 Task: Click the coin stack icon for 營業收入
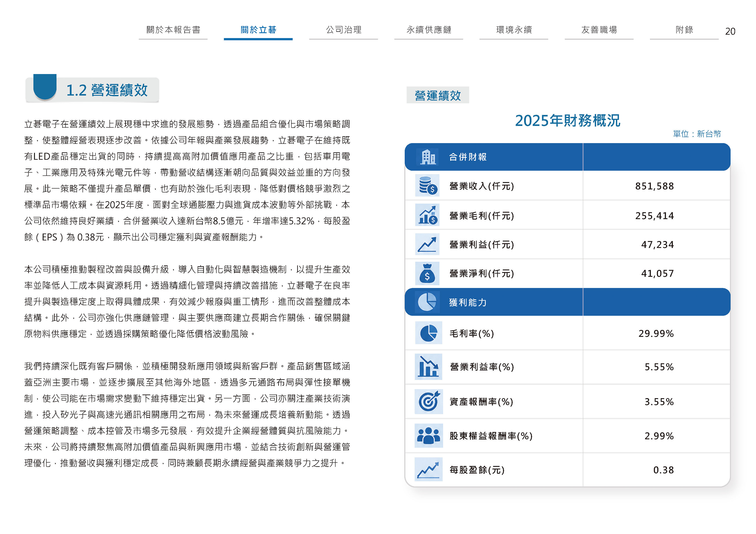click(x=427, y=185)
